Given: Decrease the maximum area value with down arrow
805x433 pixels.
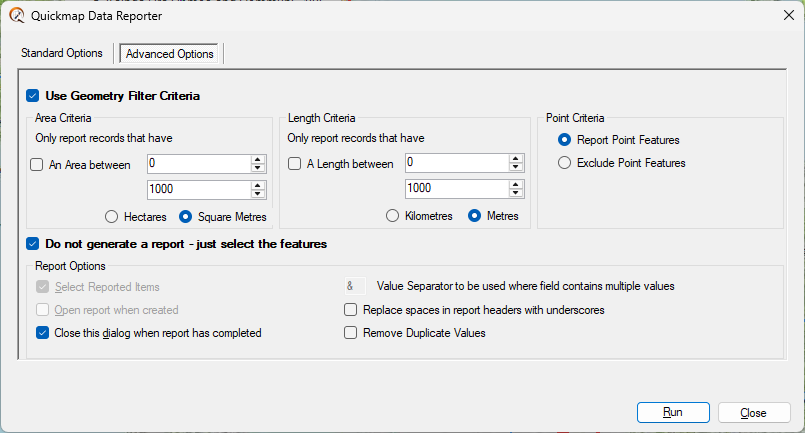Looking at the screenshot, I should pos(258,195).
